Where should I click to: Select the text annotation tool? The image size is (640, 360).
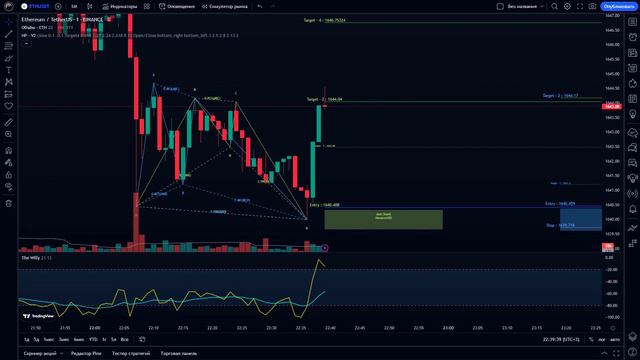pyautogui.click(x=9, y=70)
